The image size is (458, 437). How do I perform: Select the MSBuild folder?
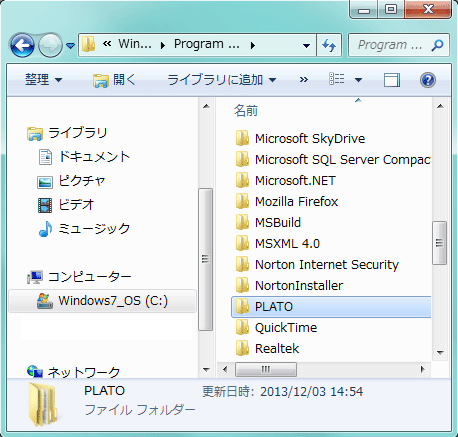pos(268,223)
